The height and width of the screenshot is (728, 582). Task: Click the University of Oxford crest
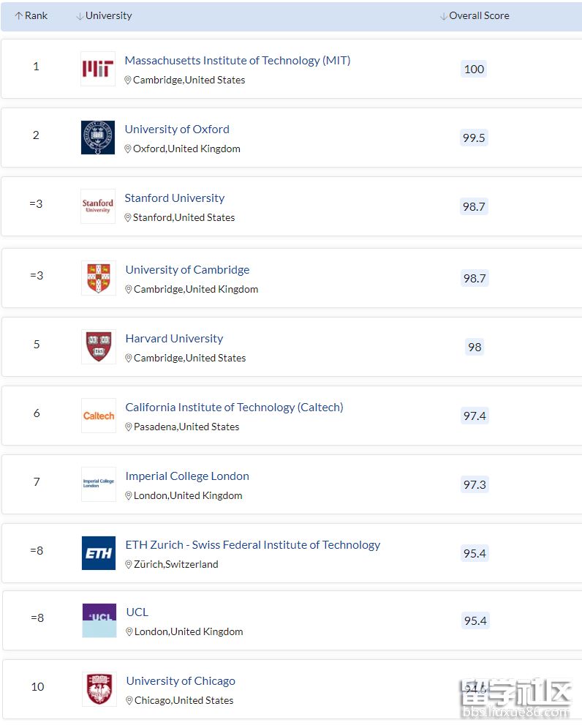[x=98, y=138]
